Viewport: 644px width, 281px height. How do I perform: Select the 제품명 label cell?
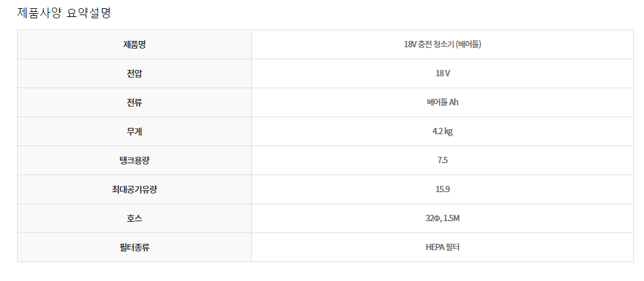click(134, 45)
